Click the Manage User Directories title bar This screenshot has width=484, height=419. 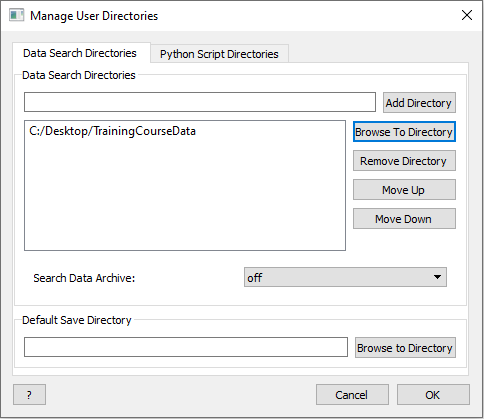(233, 16)
